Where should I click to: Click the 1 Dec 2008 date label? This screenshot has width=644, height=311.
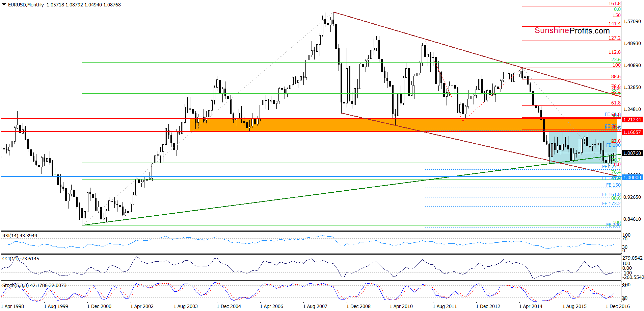(x=358, y=306)
